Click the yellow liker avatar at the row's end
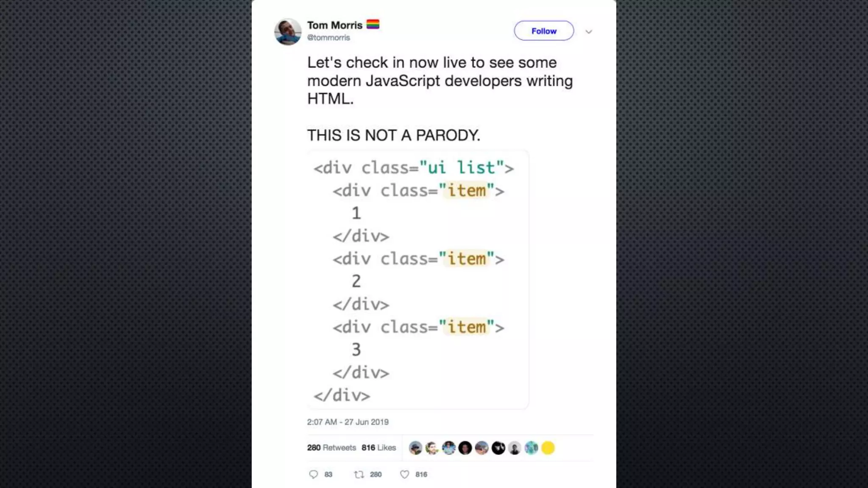 pos(548,448)
